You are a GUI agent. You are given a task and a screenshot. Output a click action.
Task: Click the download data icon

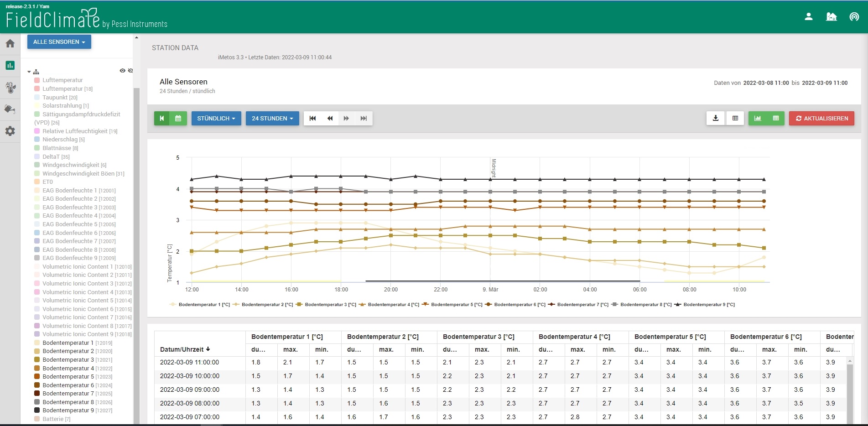click(x=715, y=119)
